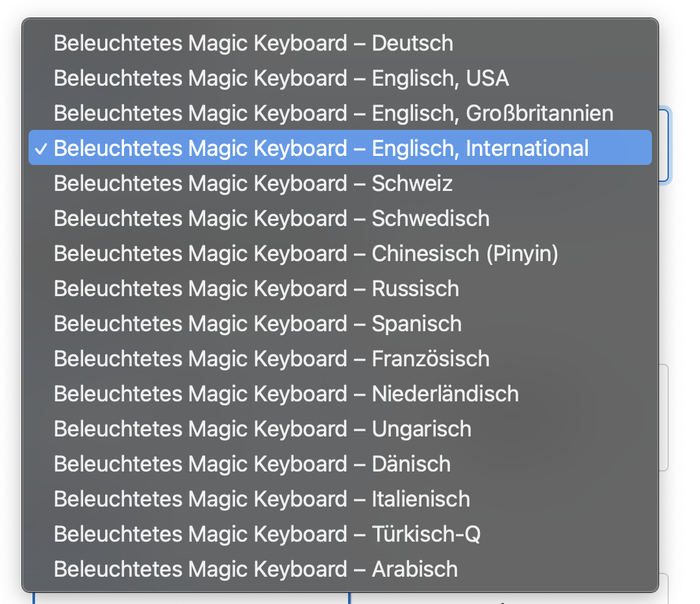Choose the Türkisch-Q keyboard layout
The width and height of the screenshot is (700, 604).
tap(267, 535)
